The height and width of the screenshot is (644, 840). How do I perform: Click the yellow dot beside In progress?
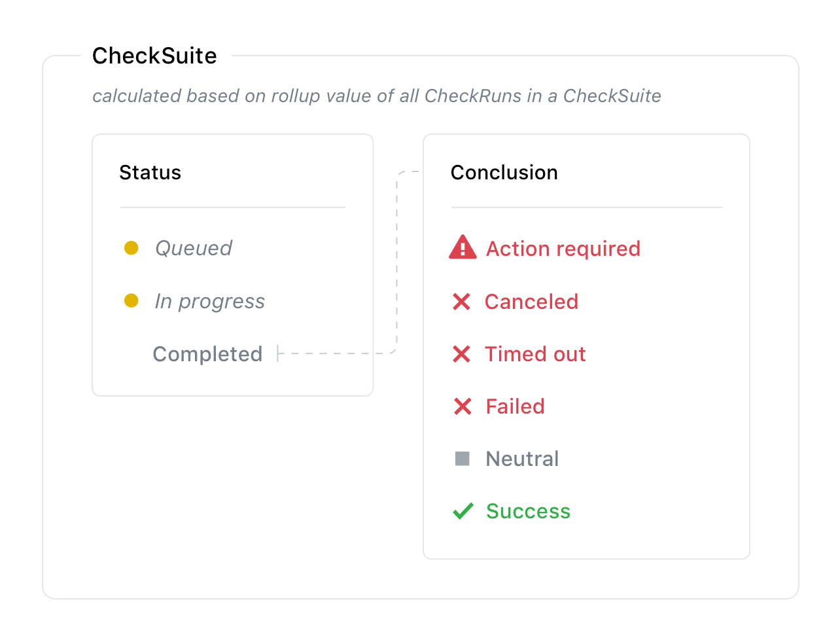(x=131, y=300)
